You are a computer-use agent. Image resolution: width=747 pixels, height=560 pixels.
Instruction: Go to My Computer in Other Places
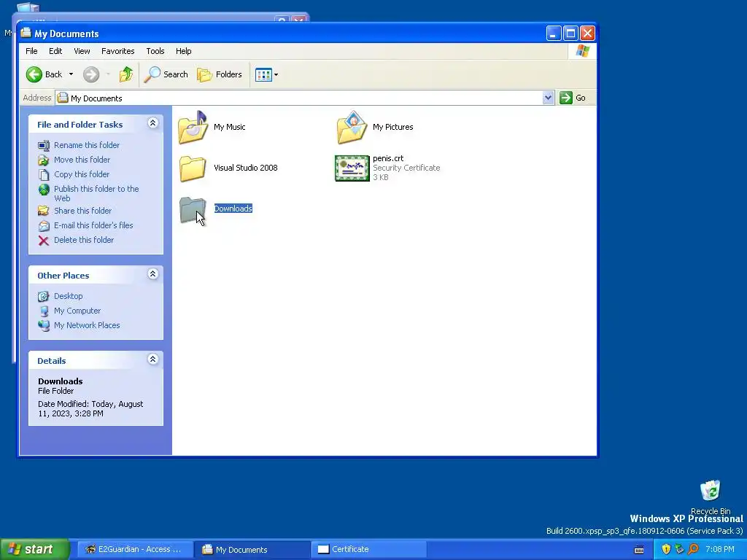pos(77,311)
